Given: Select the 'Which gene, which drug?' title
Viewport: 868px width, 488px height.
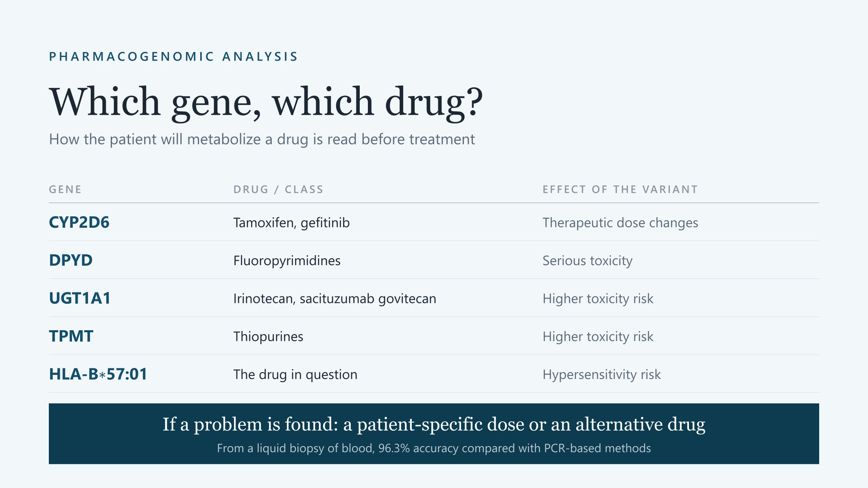Looking at the screenshot, I should pyautogui.click(x=266, y=102).
